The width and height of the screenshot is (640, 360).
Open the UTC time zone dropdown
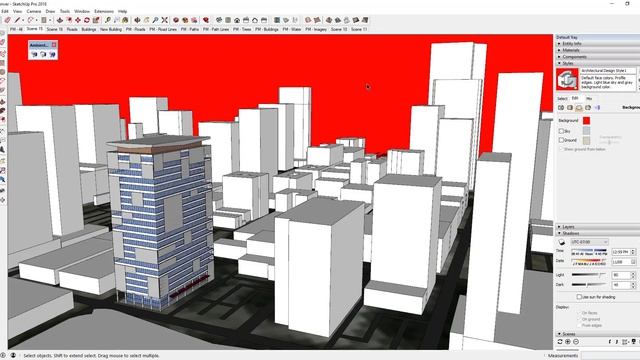tap(589, 242)
